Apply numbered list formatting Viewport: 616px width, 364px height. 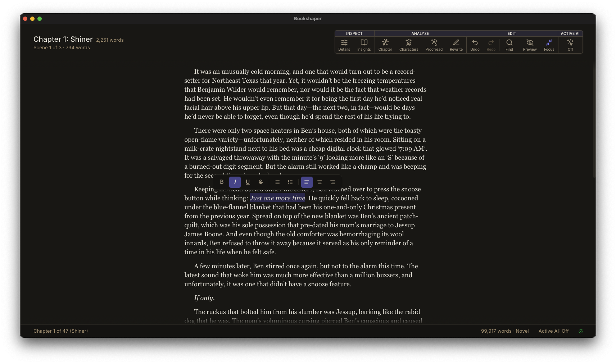tap(290, 182)
